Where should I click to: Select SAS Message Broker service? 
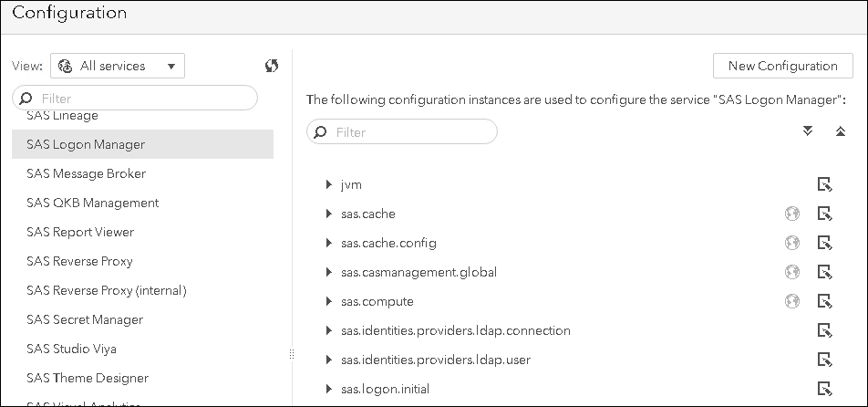[87, 173]
